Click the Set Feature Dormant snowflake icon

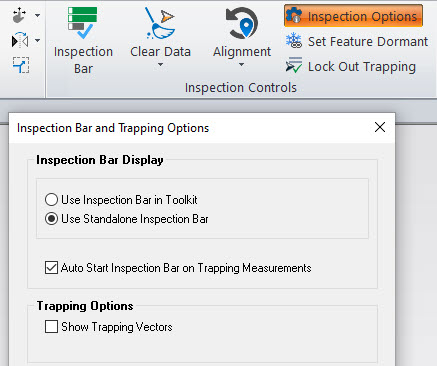(x=294, y=41)
